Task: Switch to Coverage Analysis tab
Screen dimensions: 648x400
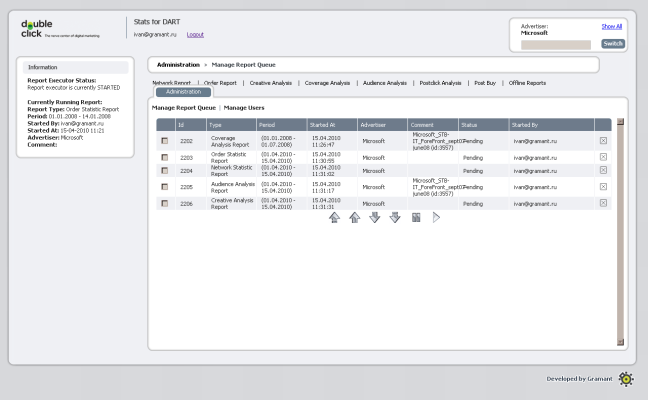Action: tap(327, 83)
